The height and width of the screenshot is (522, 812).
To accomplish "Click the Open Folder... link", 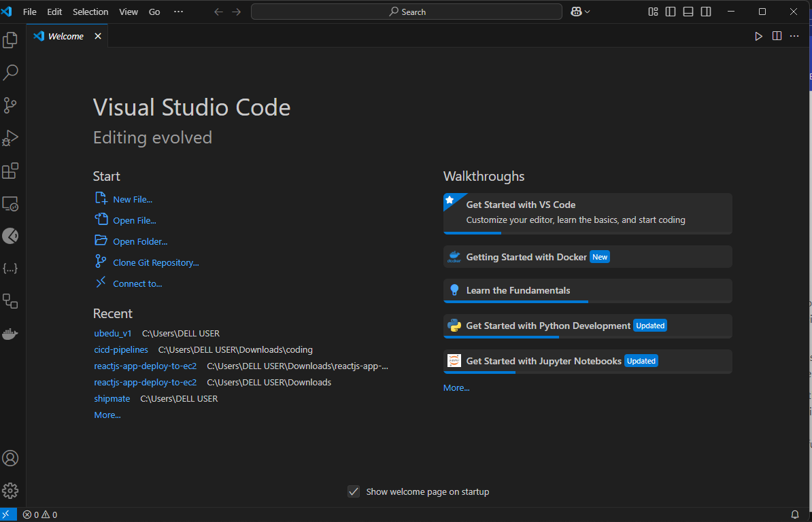I will tap(140, 241).
